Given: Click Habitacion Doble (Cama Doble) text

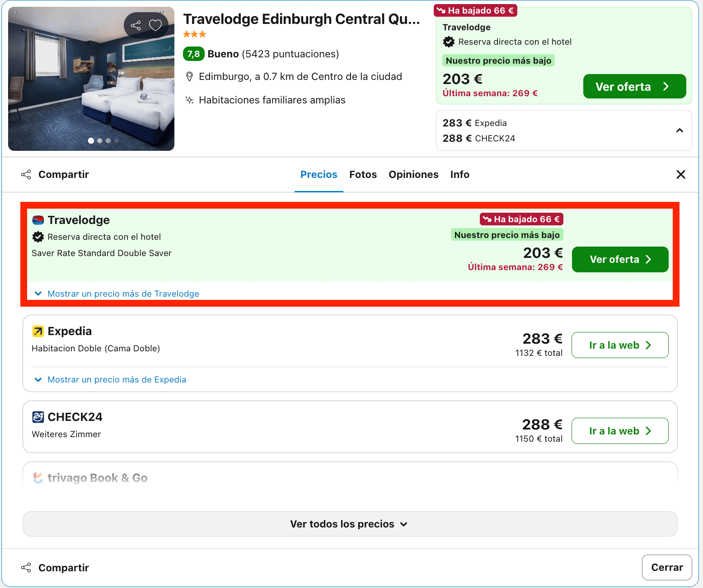Looking at the screenshot, I should point(96,349).
